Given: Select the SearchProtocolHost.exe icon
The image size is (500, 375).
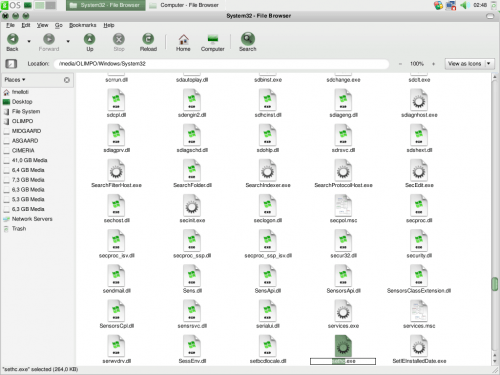Looking at the screenshot, I should pos(343,170).
